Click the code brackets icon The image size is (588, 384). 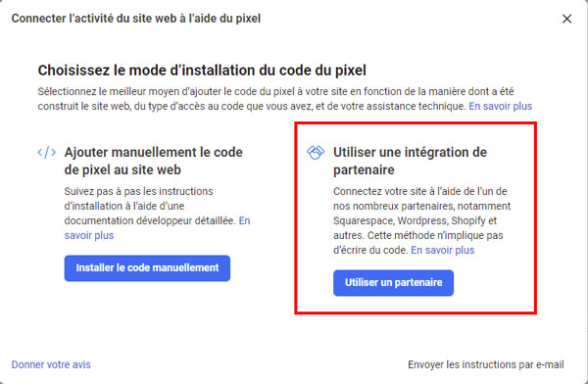pyautogui.click(x=47, y=153)
